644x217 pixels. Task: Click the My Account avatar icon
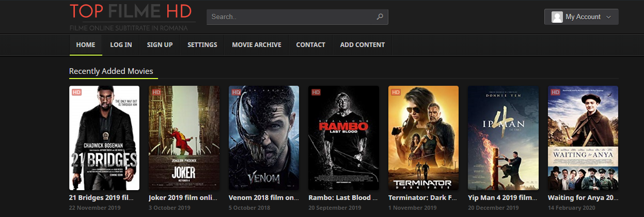(557, 17)
